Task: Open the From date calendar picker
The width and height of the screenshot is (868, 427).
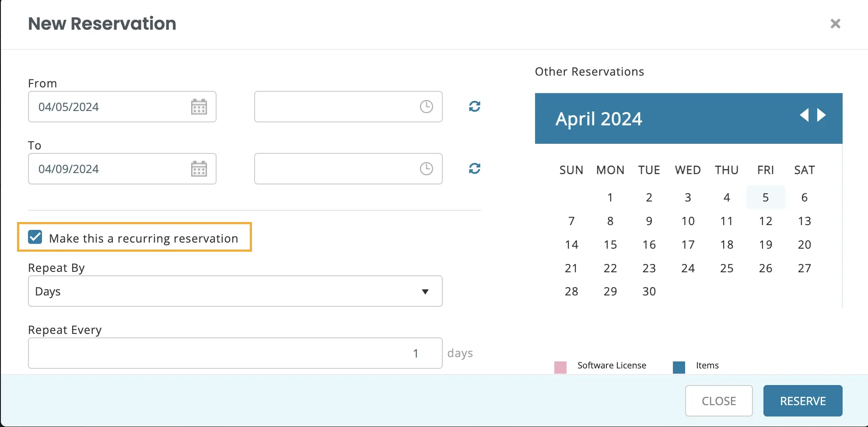Action: tap(199, 107)
